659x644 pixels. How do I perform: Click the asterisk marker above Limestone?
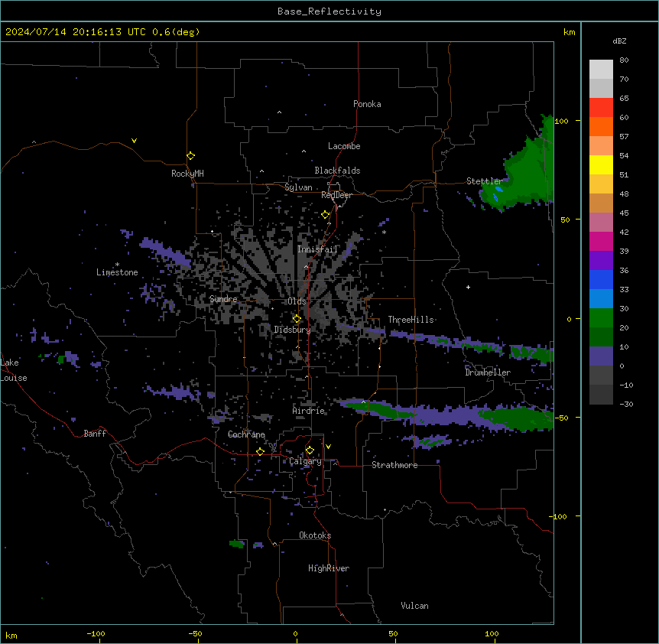click(117, 265)
